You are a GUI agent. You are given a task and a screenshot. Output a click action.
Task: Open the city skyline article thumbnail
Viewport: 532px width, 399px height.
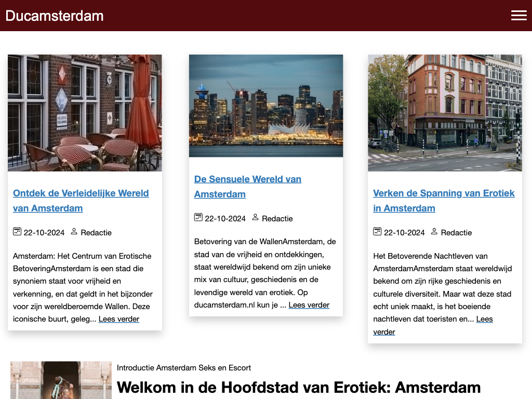pyautogui.click(x=266, y=106)
